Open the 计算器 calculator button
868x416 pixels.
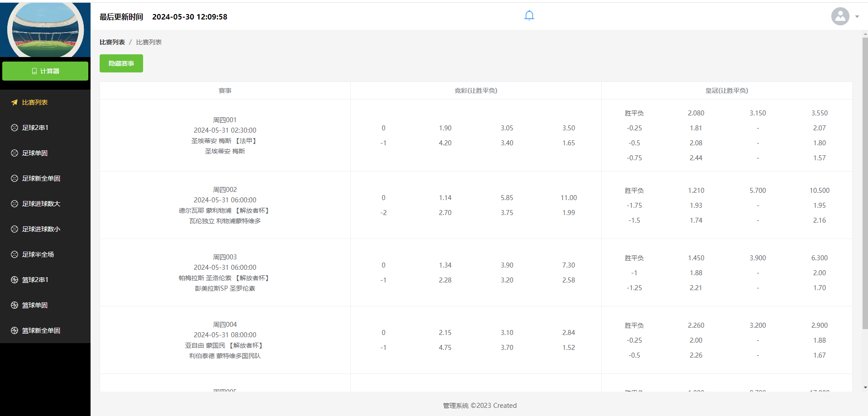45,71
